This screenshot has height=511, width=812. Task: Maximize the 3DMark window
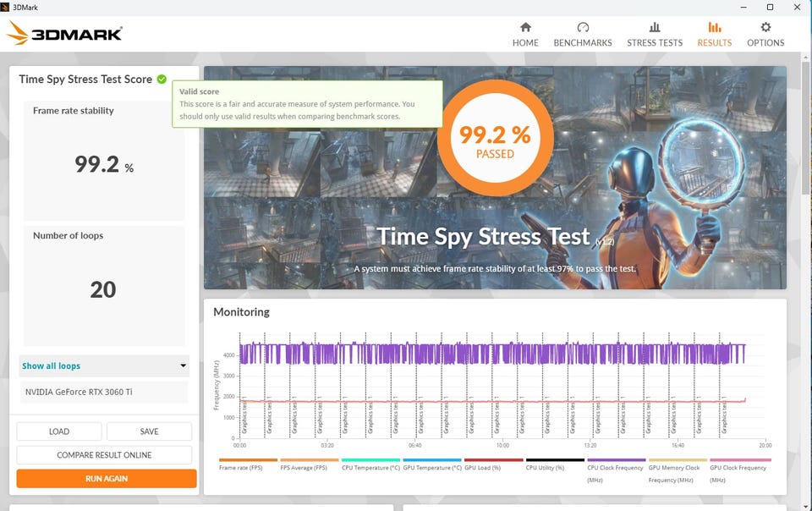point(770,8)
